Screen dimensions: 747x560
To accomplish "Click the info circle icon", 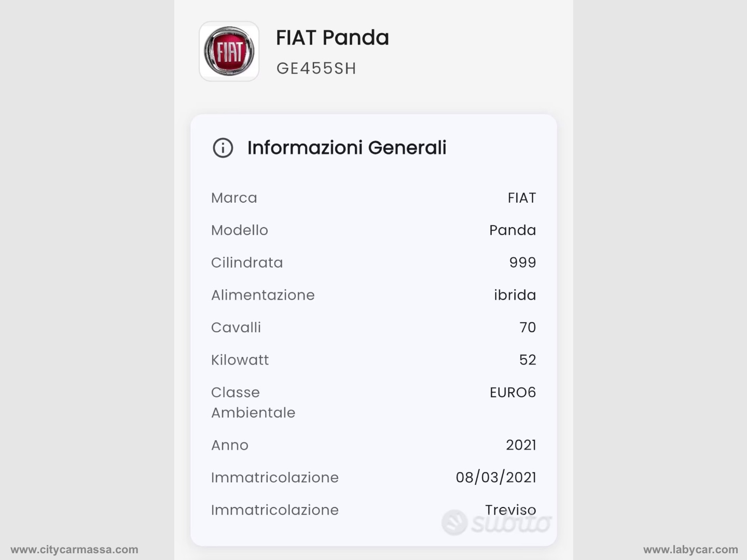I will tap(223, 148).
